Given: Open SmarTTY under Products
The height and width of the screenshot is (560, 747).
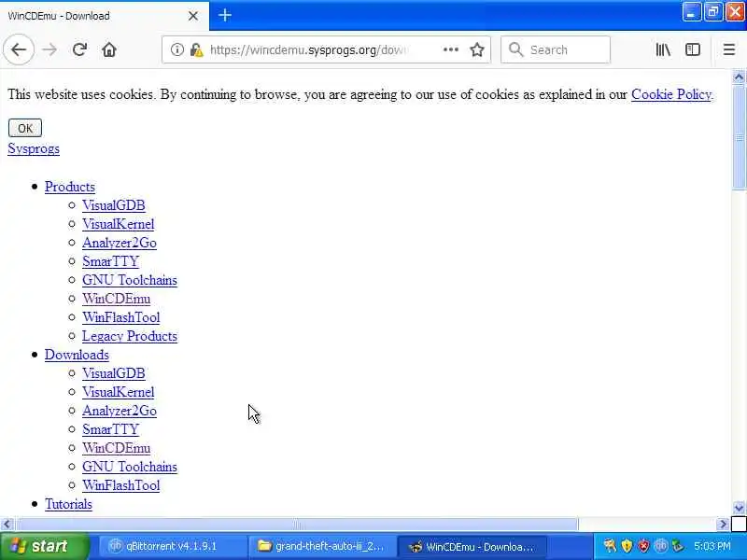Looking at the screenshot, I should coord(110,261).
